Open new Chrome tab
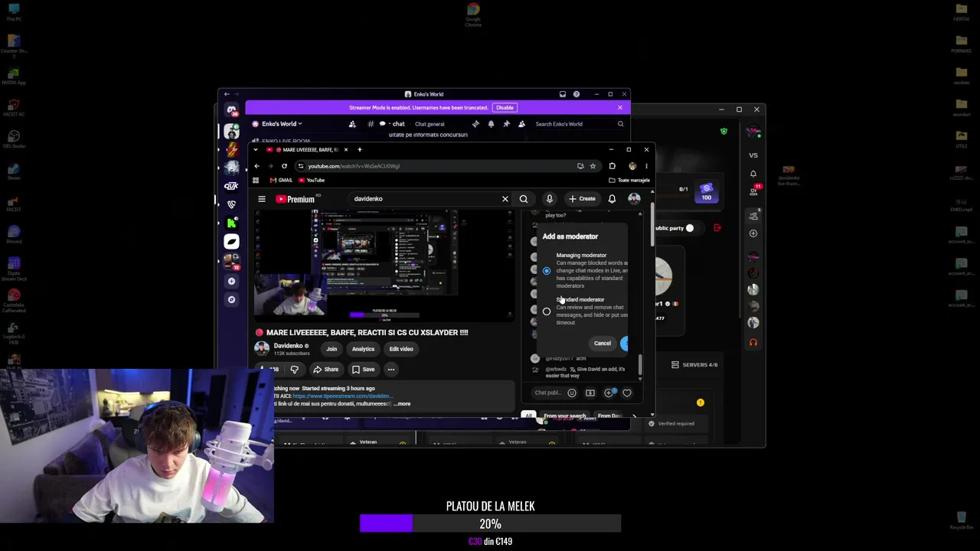This screenshot has width=980, height=551. (x=359, y=149)
